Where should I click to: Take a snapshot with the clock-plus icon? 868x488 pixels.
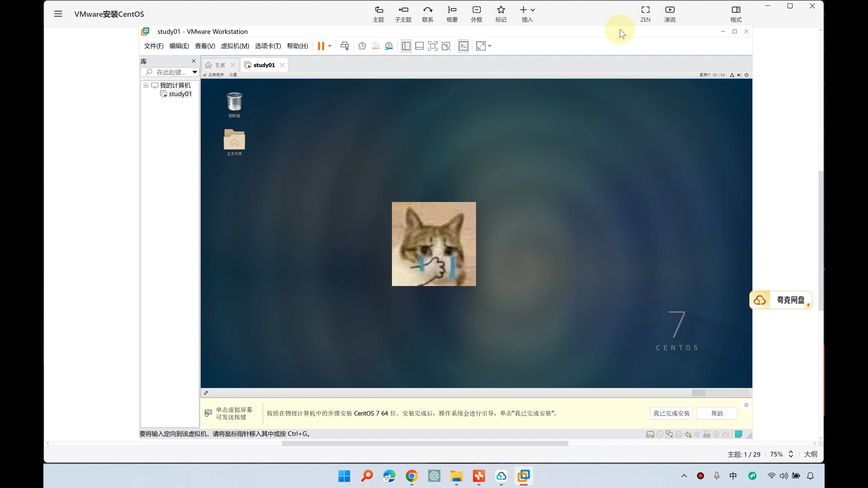coord(362,46)
